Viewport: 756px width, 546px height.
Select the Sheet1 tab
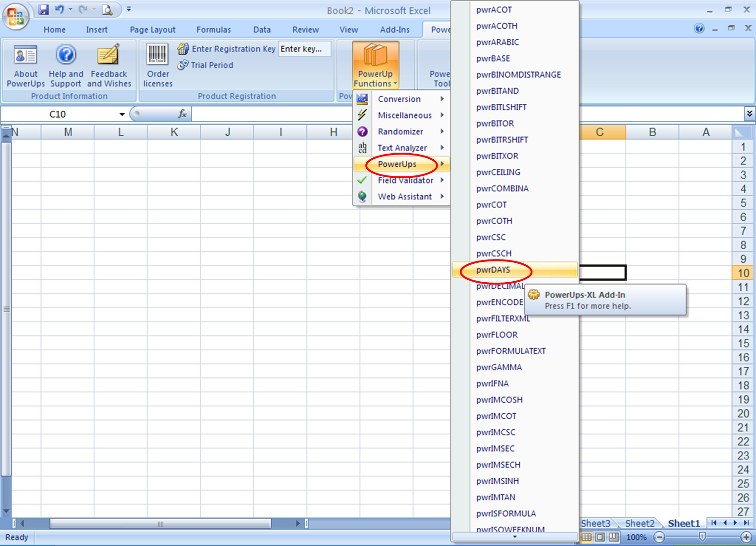[x=684, y=523]
